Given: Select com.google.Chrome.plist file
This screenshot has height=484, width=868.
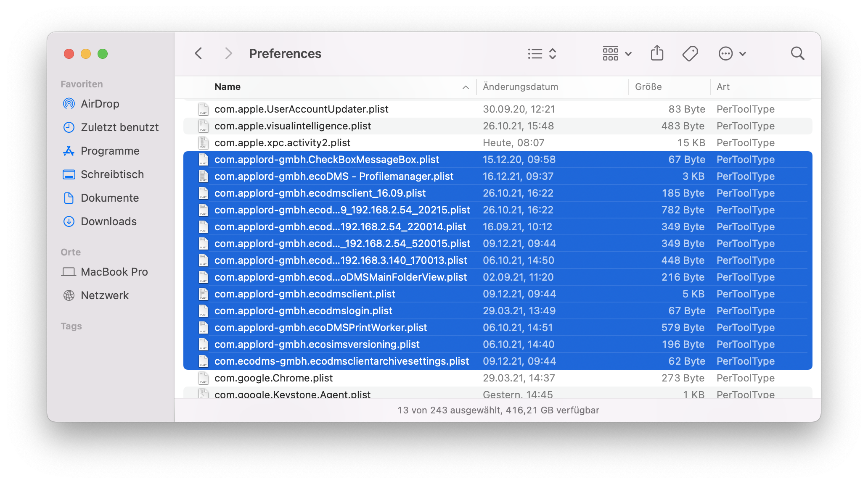Looking at the screenshot, I should coord(273,378).
